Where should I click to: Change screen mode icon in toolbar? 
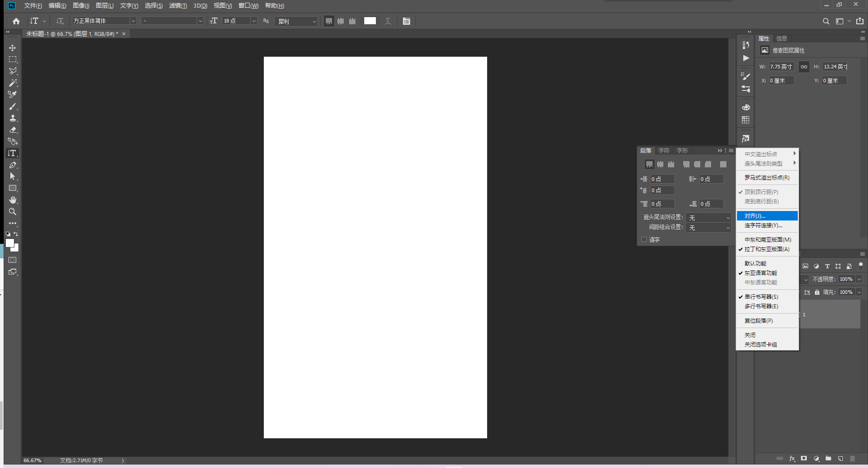point(13,272)
